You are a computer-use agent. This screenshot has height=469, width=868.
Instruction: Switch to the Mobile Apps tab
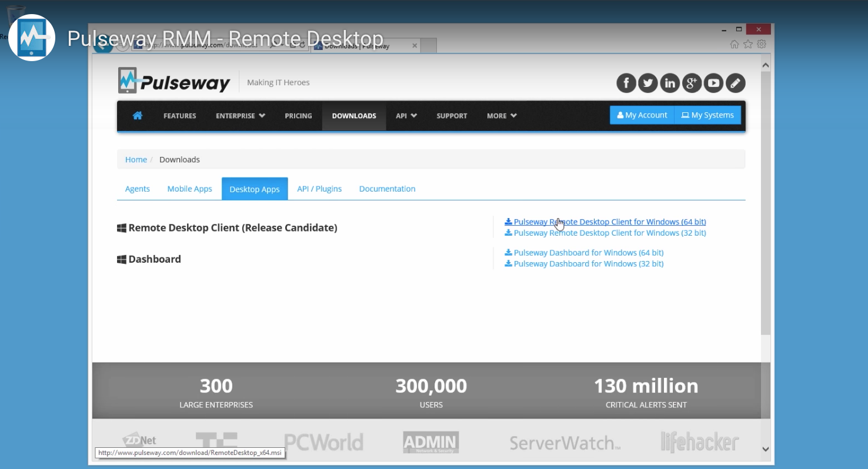click(x=189, y=189)
